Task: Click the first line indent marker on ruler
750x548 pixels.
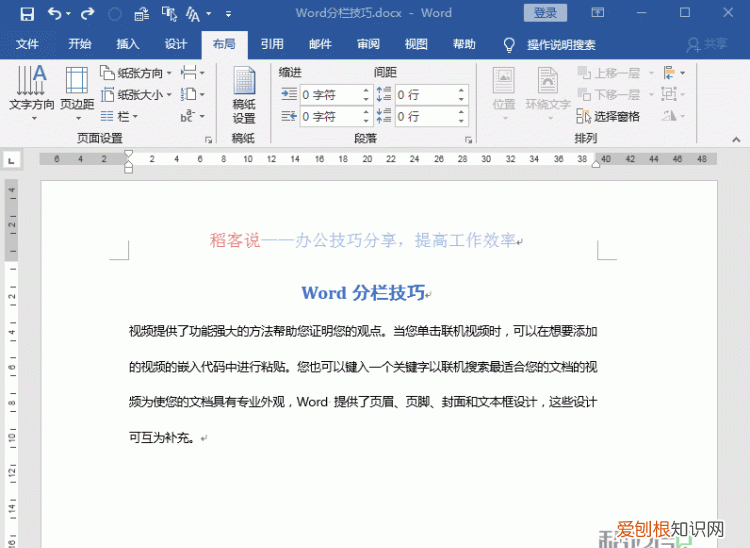Action: tap(128, 155)
